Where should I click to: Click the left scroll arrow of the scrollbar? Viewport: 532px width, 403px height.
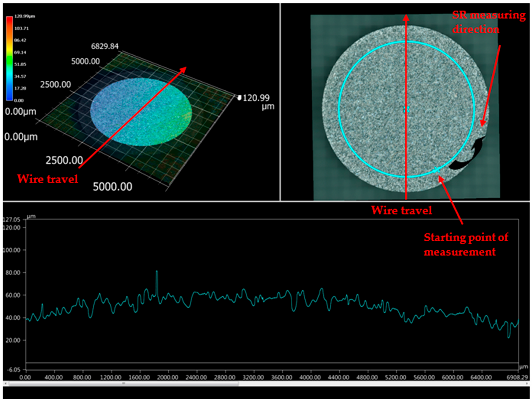tap(5, 384)
